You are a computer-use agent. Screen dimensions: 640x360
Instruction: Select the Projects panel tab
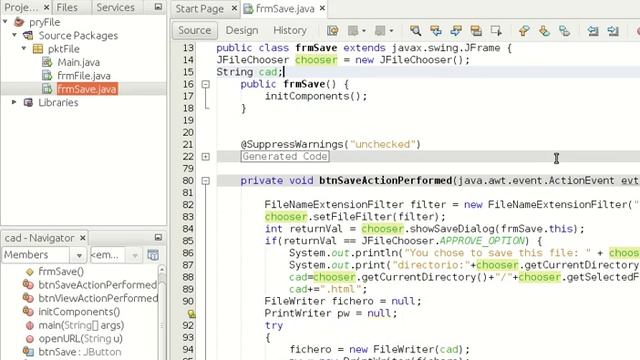(x=20, y=7)
